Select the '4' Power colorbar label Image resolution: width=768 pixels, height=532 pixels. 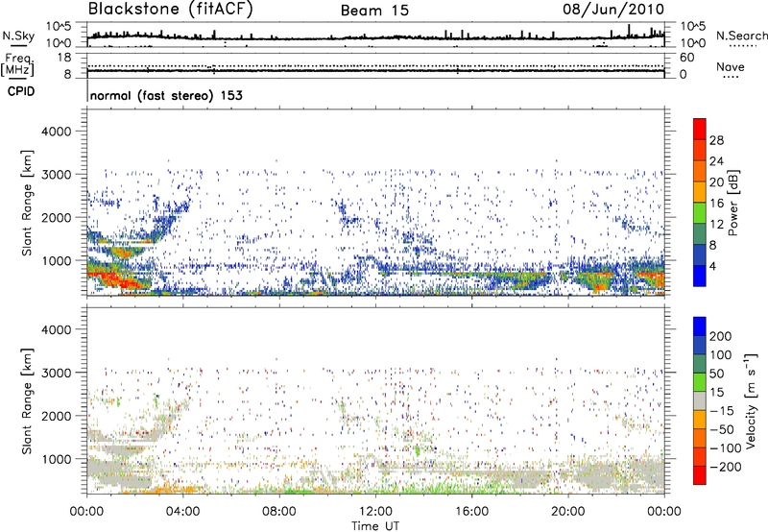713,266
